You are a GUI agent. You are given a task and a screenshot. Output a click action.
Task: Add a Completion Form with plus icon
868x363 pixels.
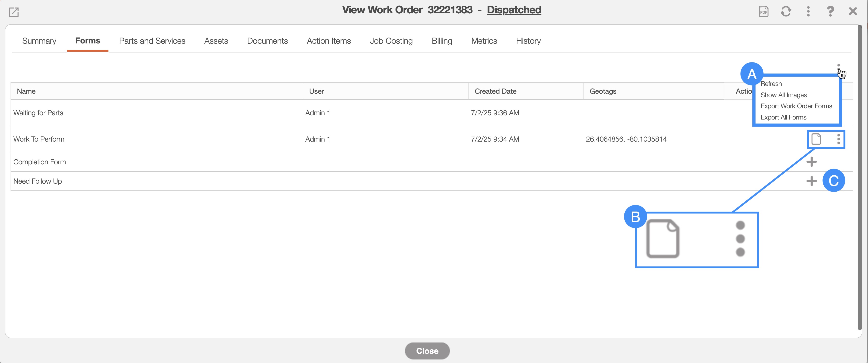pos(811,162)
